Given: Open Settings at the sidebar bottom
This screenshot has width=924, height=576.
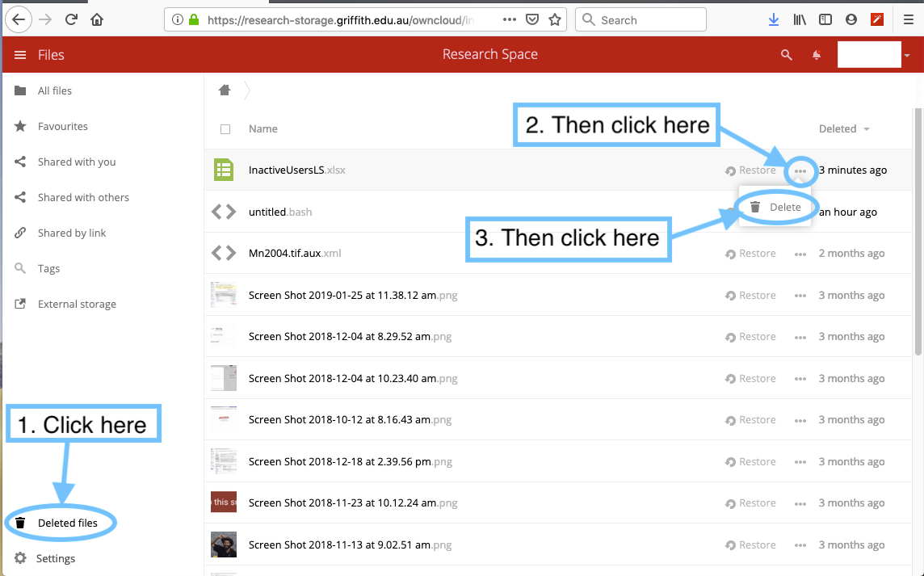Looking at the screenshot, I should point(55,558).
